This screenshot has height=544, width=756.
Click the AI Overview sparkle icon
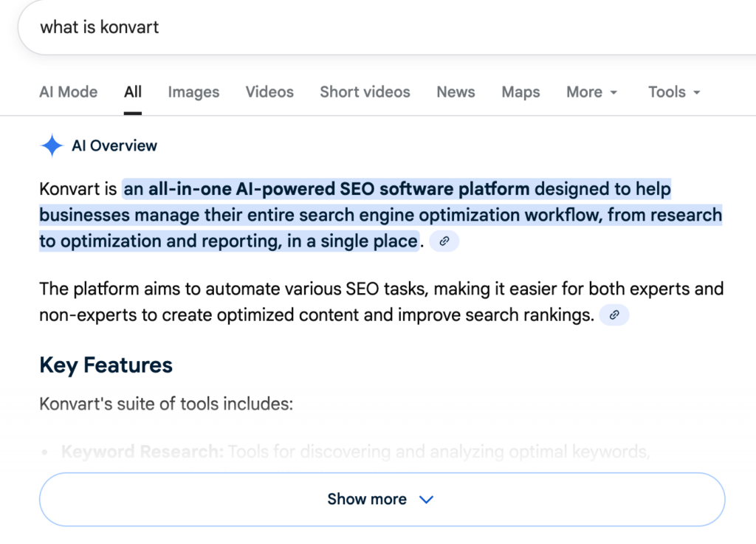(x=52, y=146)
